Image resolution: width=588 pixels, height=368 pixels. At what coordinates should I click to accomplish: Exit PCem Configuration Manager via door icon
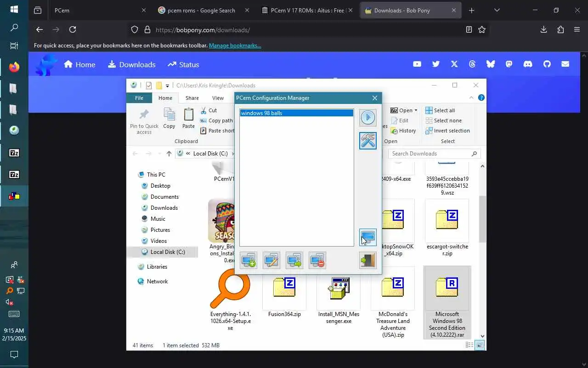coord(367,260)
